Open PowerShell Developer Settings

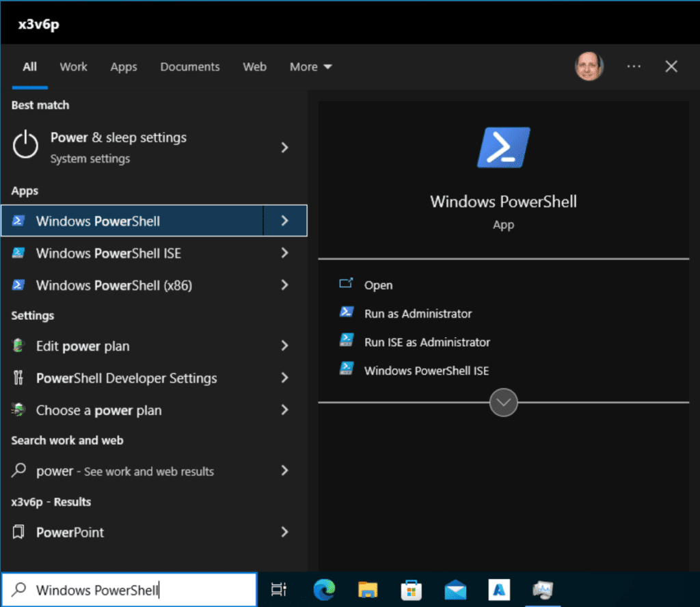(126, 378)
